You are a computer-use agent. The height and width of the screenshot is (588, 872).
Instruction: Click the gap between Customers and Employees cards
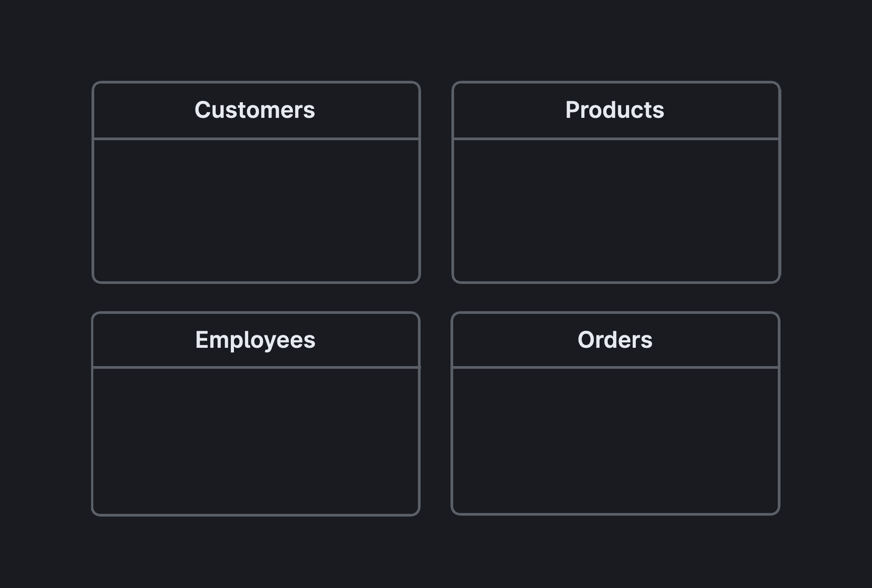pyautogui.click(x=256, y=297)
